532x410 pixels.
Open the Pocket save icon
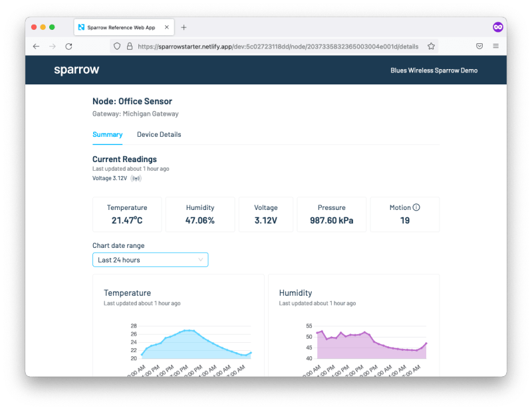479,46
